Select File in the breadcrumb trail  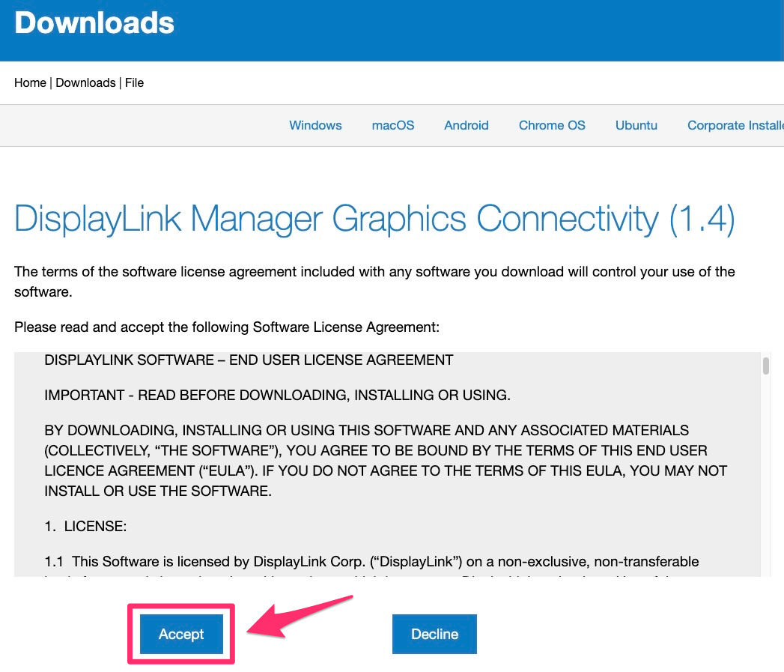134,82
